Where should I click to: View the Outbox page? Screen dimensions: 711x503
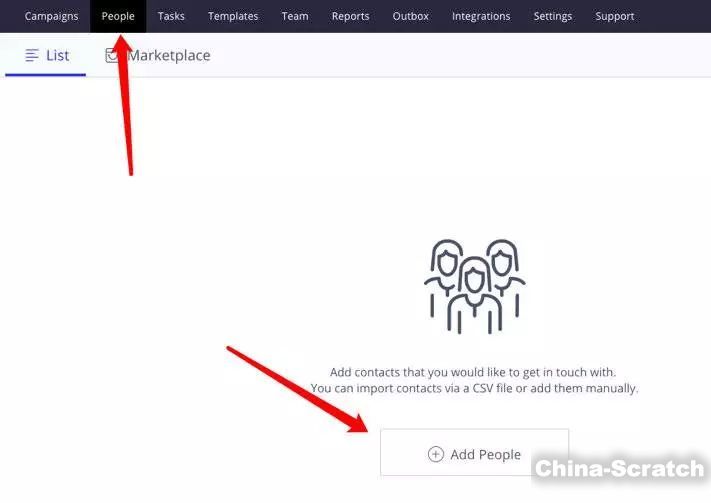pos(410,16)
